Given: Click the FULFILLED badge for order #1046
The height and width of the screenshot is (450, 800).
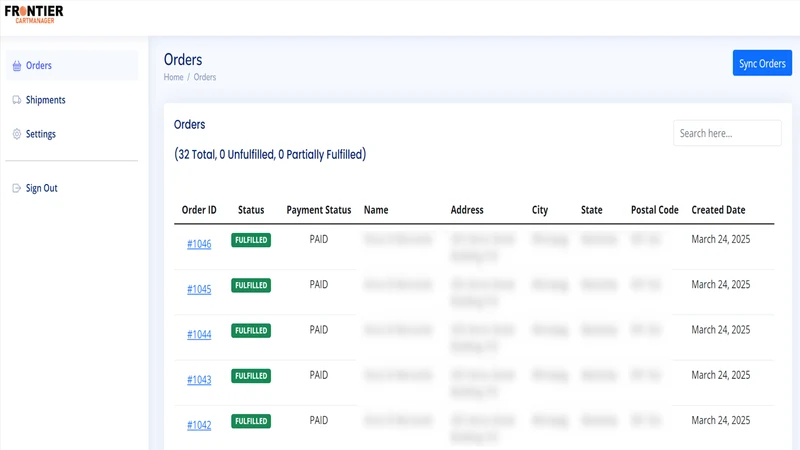Looking at the screenshot, I should point(251,240).
